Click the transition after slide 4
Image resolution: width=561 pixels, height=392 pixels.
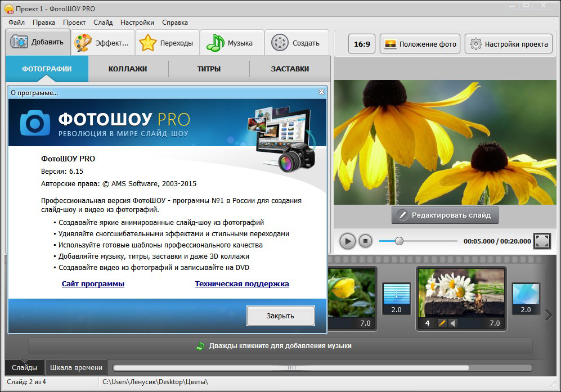coord(526,299)
